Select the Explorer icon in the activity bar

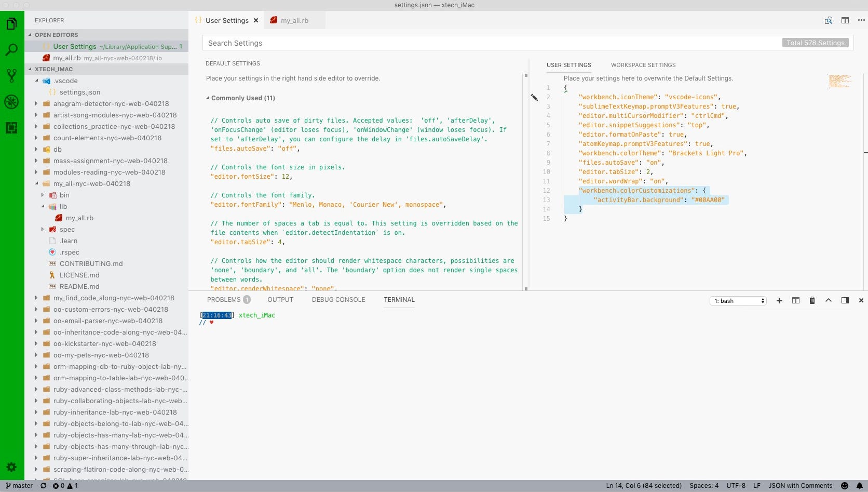click(x=11, y=23)
